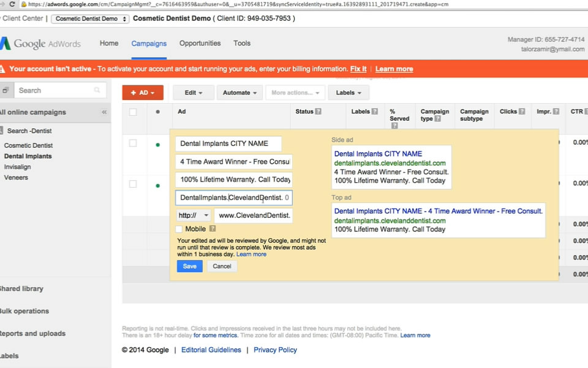Open the http:// protocol dropdown
This screenshot has width=588, height=368.
194,215
